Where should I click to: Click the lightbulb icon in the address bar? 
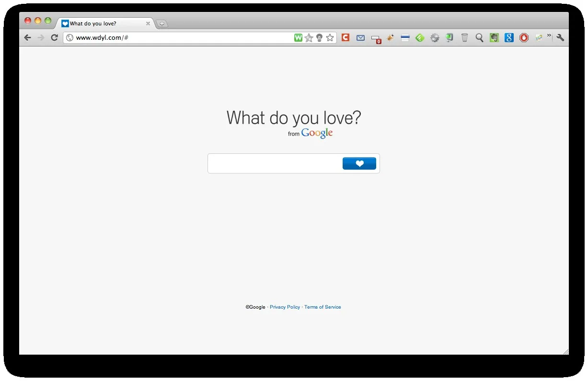click(x=319, y=38)
